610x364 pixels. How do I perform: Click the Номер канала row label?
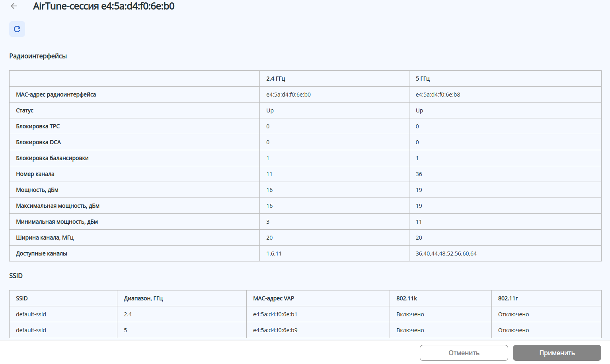pos(35,174)
